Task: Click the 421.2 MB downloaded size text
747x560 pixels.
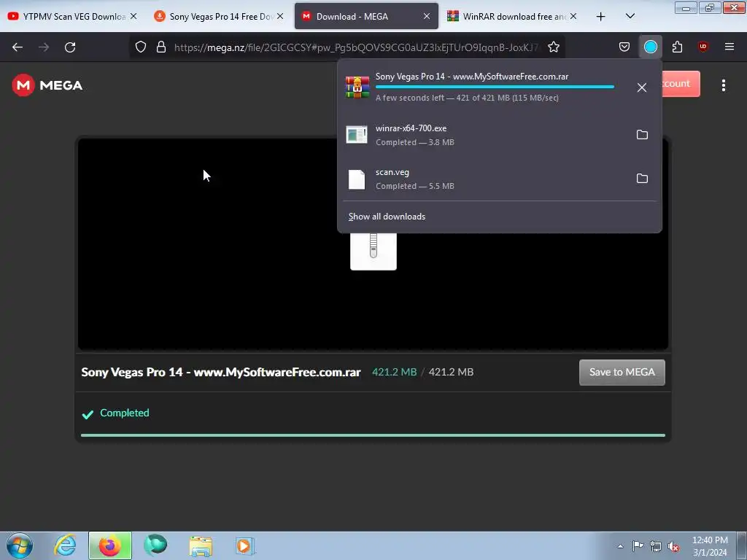Action: 394,373
